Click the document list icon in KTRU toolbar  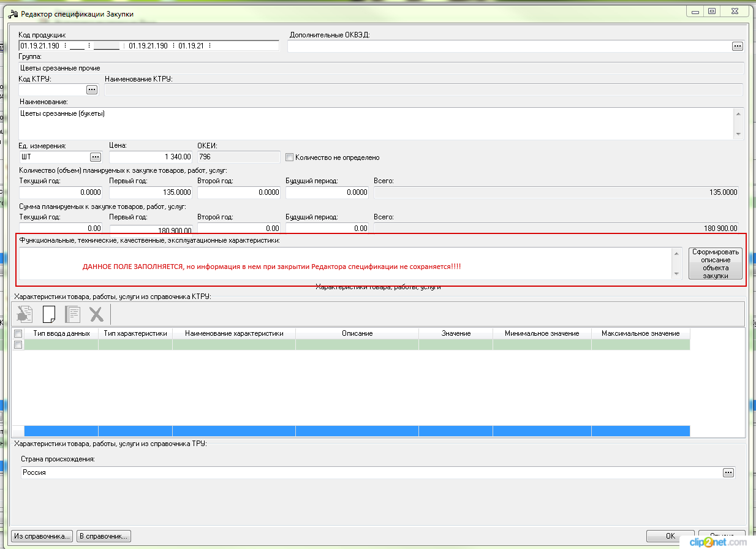coord(73,314)
